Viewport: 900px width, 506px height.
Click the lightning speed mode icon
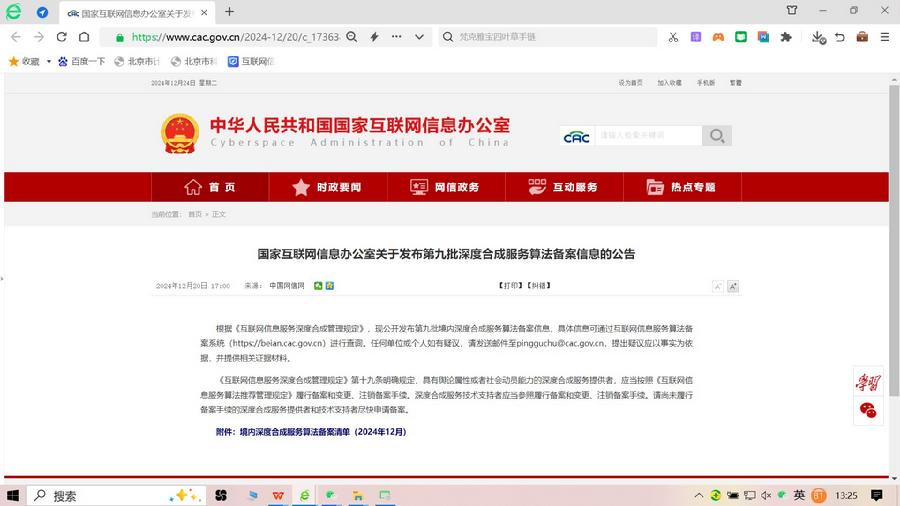coord(374,37)
